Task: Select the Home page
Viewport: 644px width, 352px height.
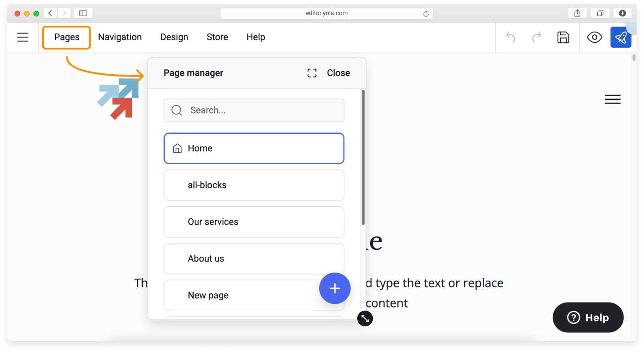Action: (254, 148)
